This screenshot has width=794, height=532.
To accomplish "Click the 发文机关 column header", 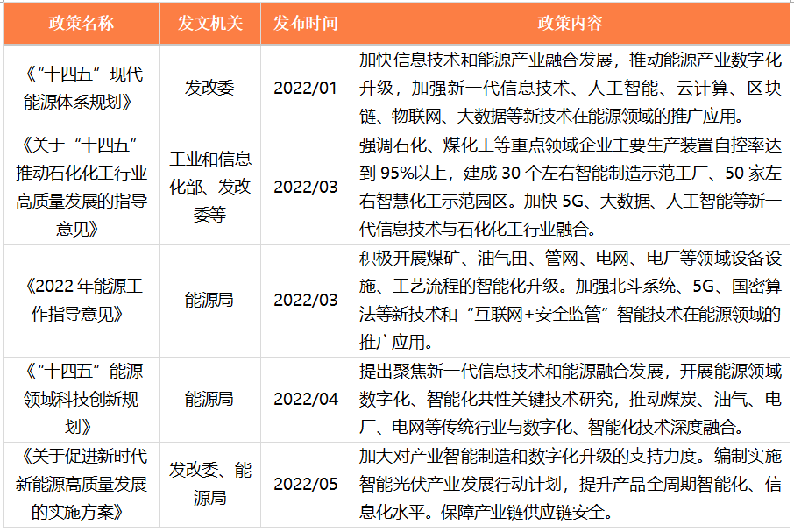I will (x=209, y=24).
